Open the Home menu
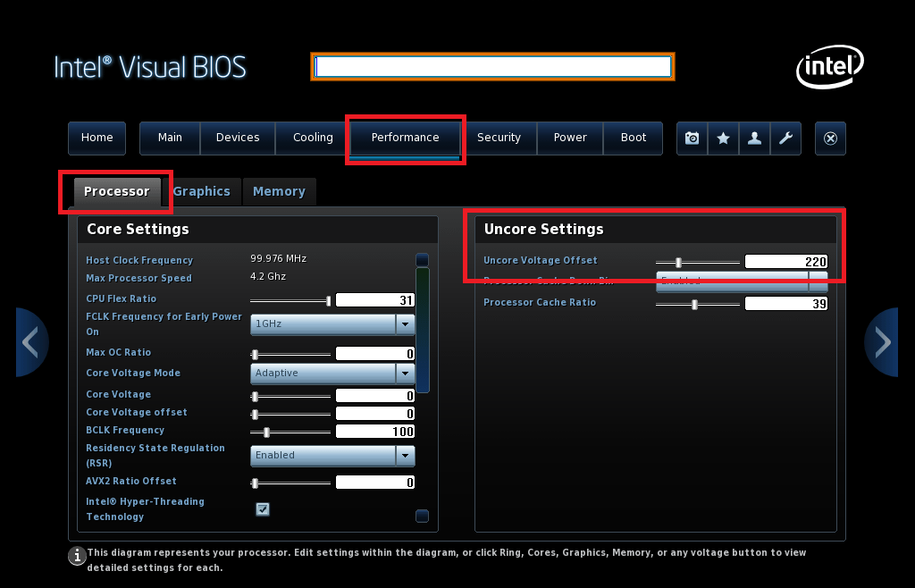This screenshot has width=915, height=588. 97,139
